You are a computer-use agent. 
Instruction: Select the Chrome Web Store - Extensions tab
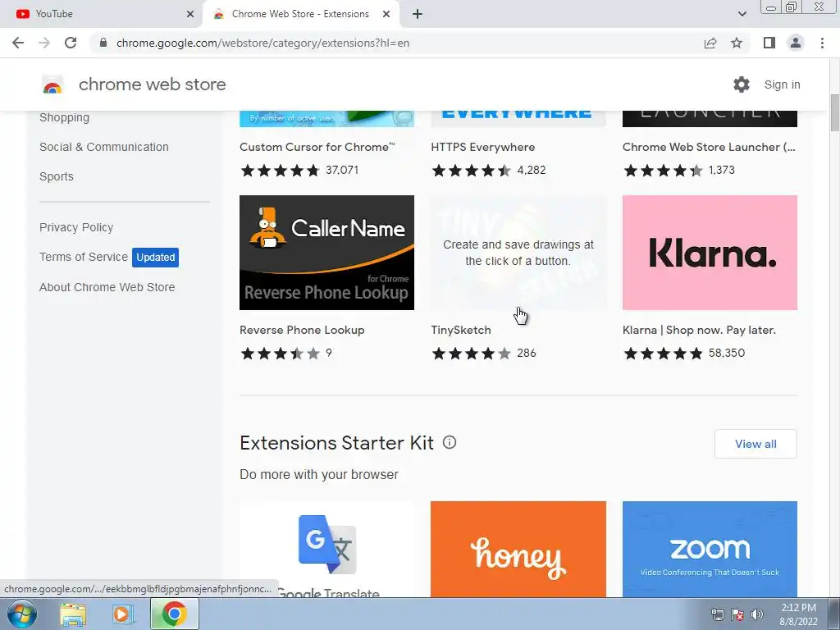coord(300,14)
